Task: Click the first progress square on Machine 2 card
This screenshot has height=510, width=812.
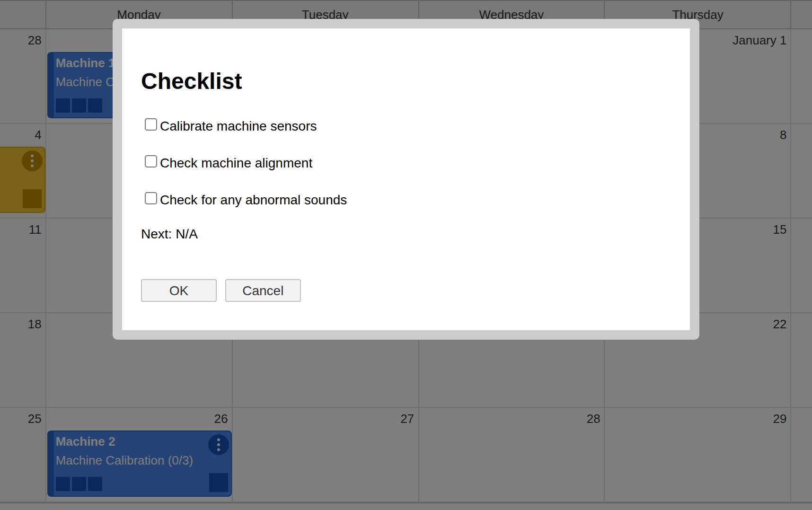Action: (x=63, y=484)
